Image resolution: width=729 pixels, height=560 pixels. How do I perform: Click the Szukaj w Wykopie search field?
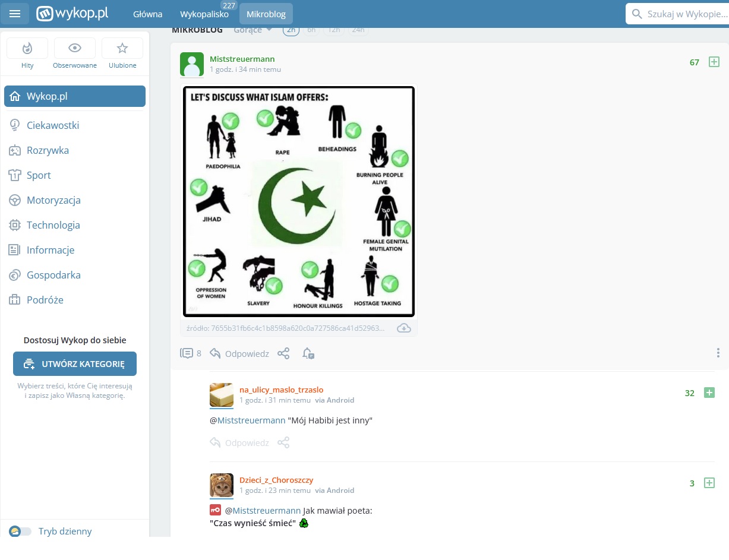(x=683, y=14)
